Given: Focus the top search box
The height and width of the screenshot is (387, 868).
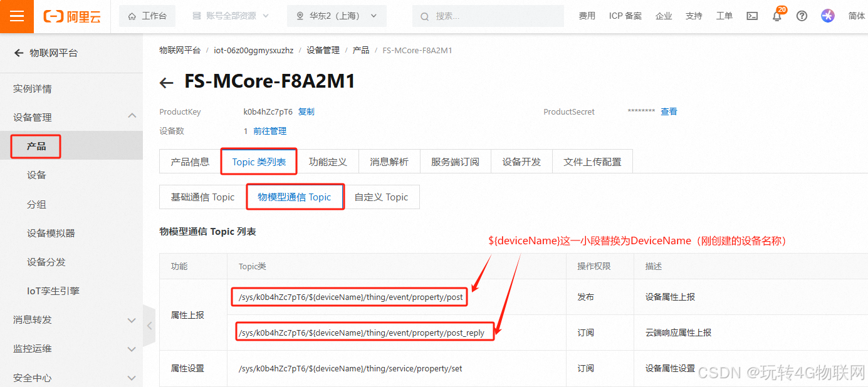Looking at the screenshot, I should coord(488,16).
